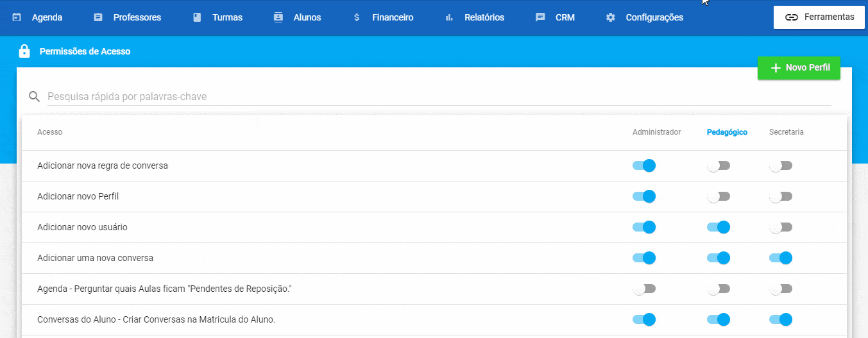Enable Administrador for Agenda Pendentes de Reposição
The height and width of the screenshot is (338, 868).
point(644,289)
